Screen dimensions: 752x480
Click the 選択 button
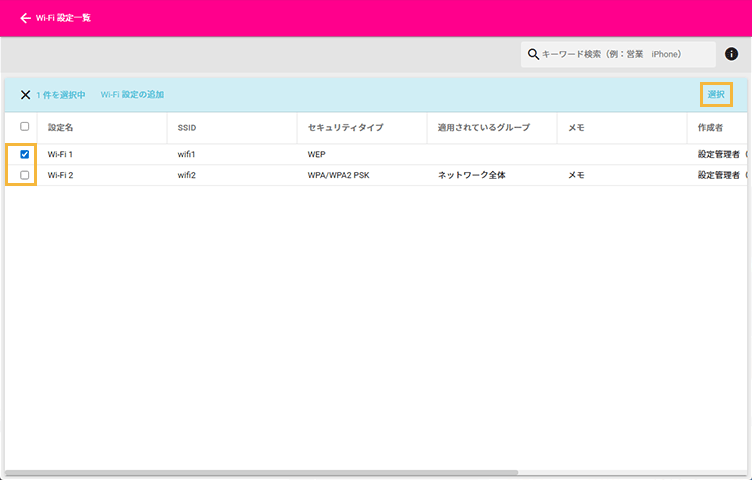(716, 95)
